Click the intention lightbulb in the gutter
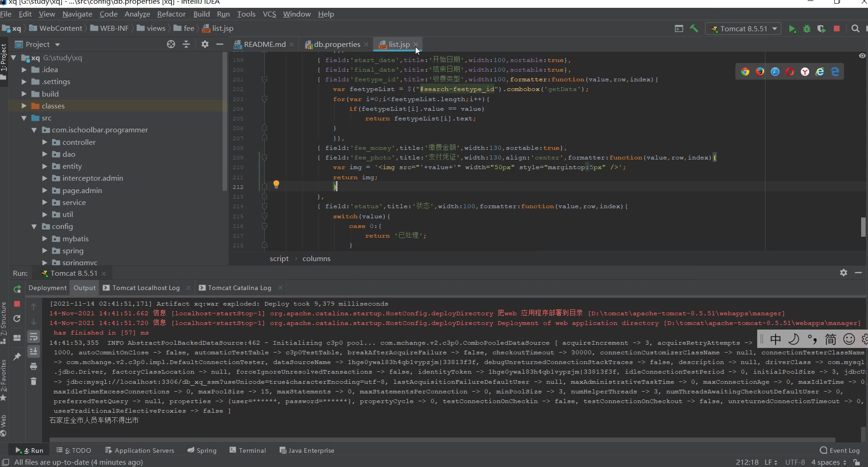This screenshot has height=467, width=868. [x=276, y=184]
